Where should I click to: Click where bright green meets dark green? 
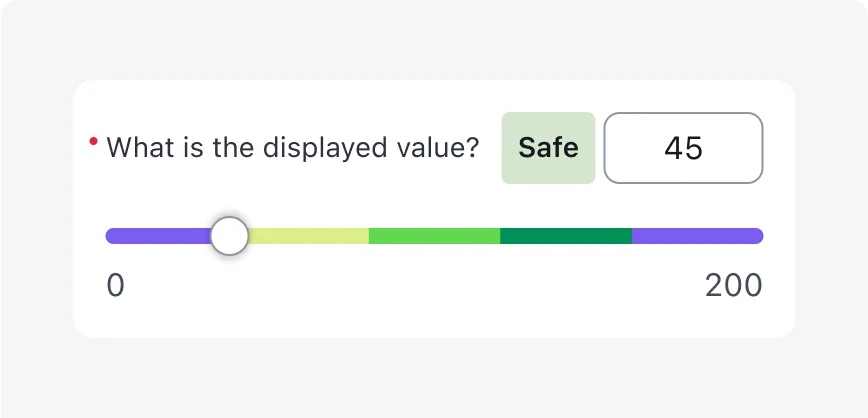tap(500, 236)
